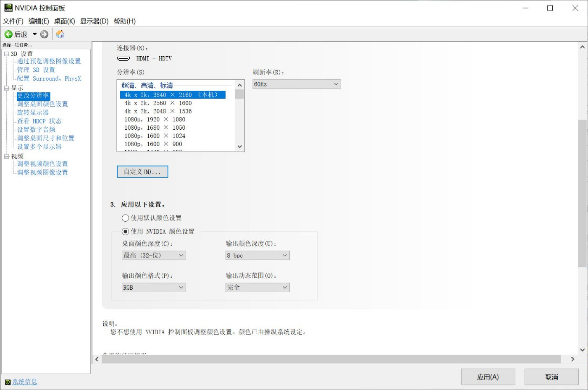Select 旋转显示器 in the tree
This screenshot has height=390, width=588.
tap(33, 113)
